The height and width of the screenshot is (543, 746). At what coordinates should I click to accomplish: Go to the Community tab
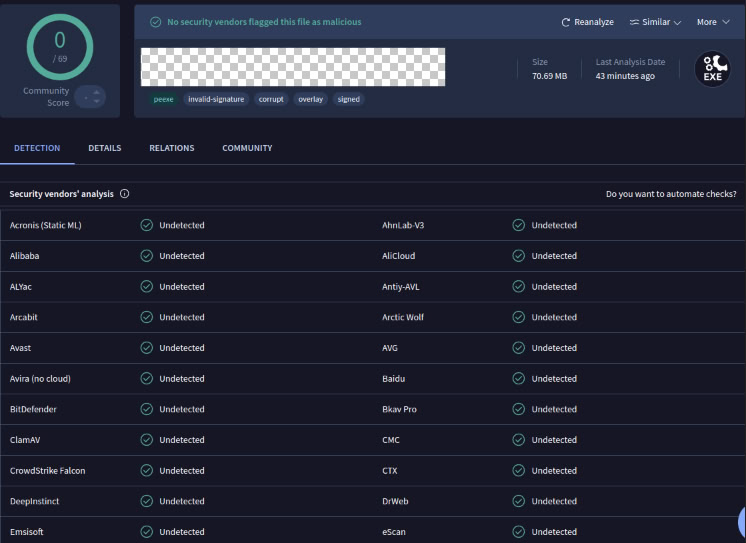(x=247, y=148)
